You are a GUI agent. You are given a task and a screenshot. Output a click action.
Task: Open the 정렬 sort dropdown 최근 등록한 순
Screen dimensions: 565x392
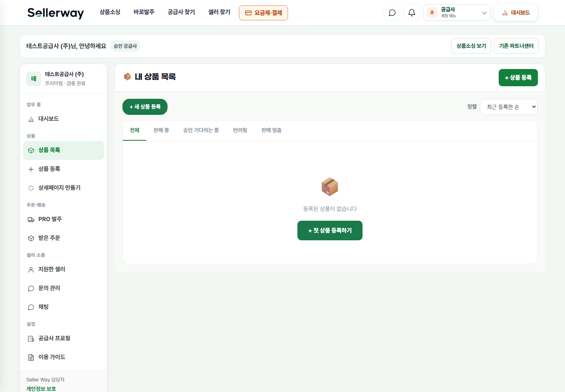(508, 107)
